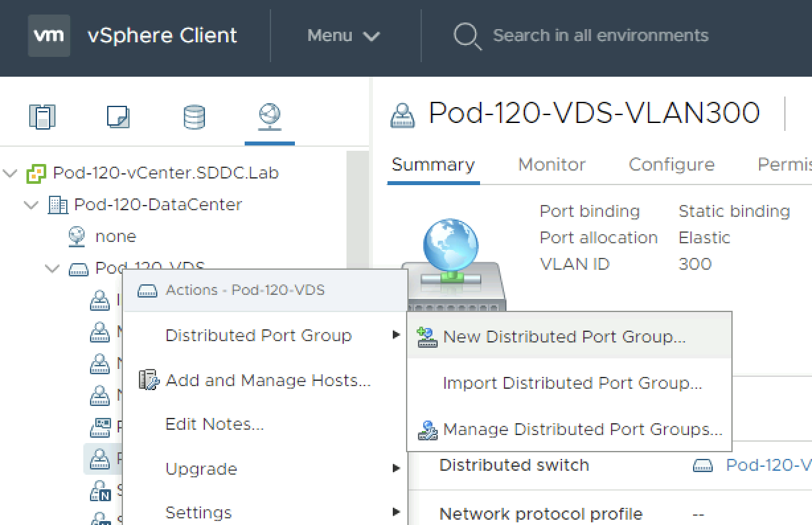This screenshot has height=525, width=812.
Task: Click the Manage Distributed Port Groups icon
Action: coord(427,430)
